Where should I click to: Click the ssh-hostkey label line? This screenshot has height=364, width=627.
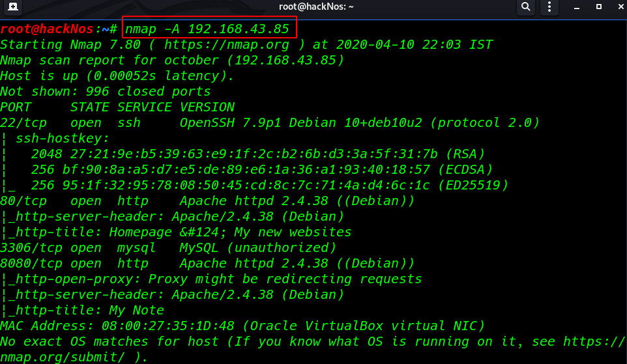55,138
